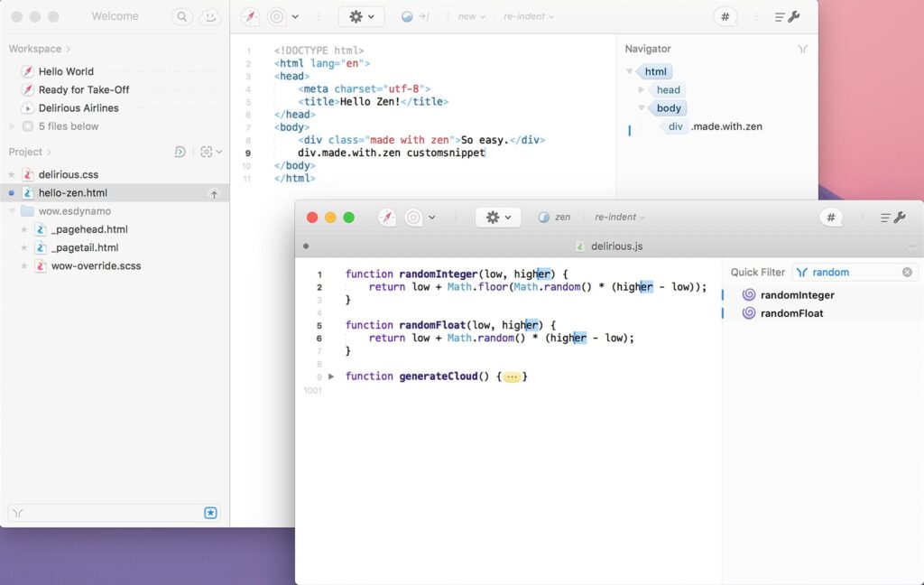The image size is (924, 585).
Task: Click wrench tools icon in delirious.js window
Action: [900, 217]
